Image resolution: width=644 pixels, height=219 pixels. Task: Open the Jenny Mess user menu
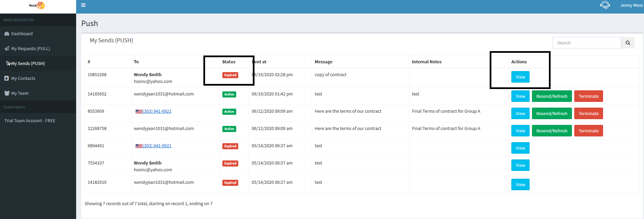point(631,5)
